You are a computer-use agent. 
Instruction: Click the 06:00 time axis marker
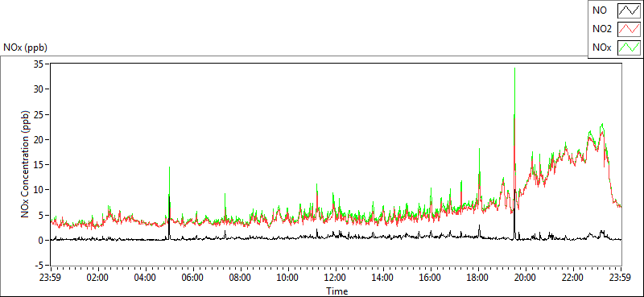click(193, 278)
